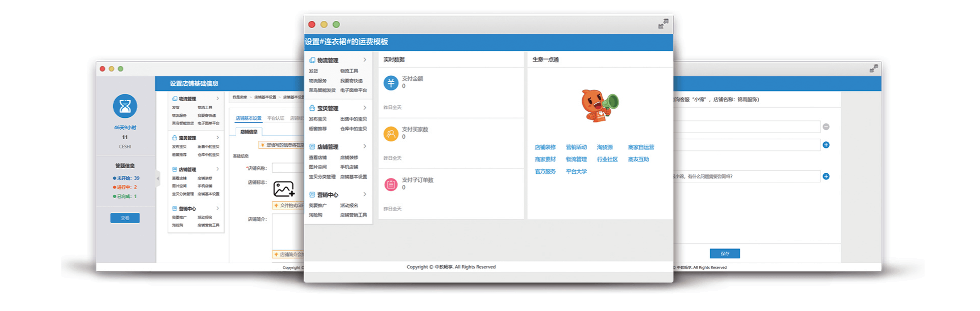980x311 pixels.
Task: Click the megaphone mascot image
Action: point(600,105)
